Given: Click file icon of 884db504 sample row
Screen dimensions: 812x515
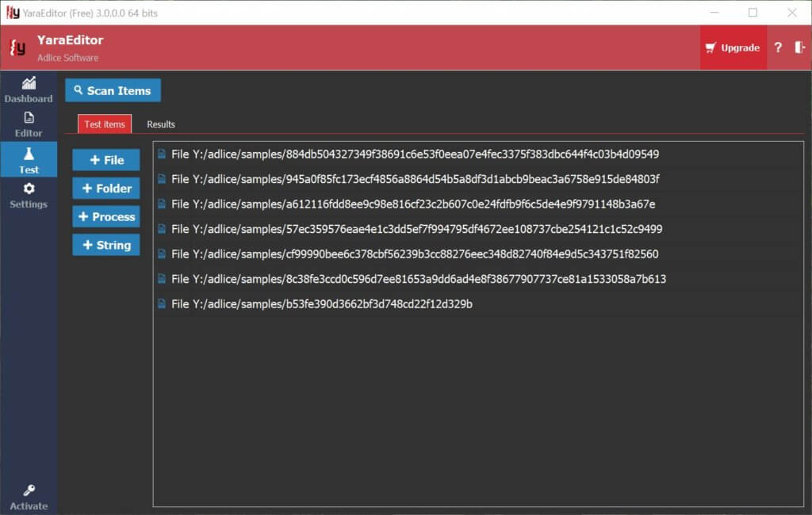Looking at the screenshot, I should (x=162, y=154).
